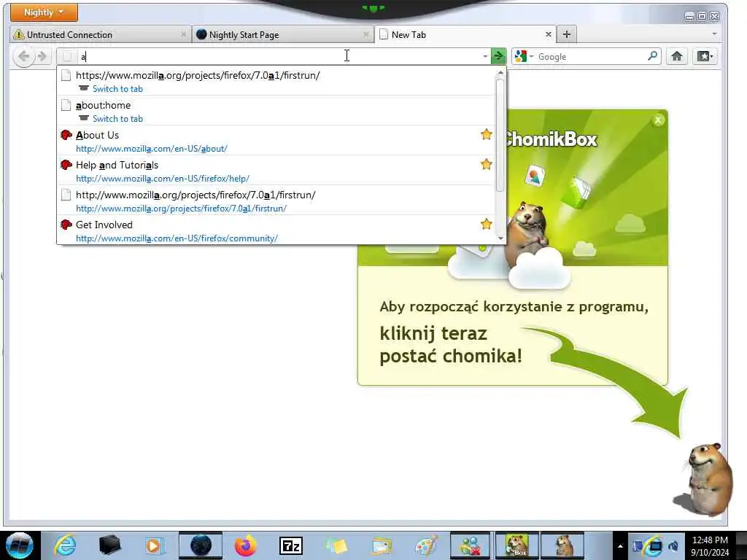Image resolution: width=747 pixels, height=560 pixels.
Task: Open the Windows Start button
Action: 20,545
